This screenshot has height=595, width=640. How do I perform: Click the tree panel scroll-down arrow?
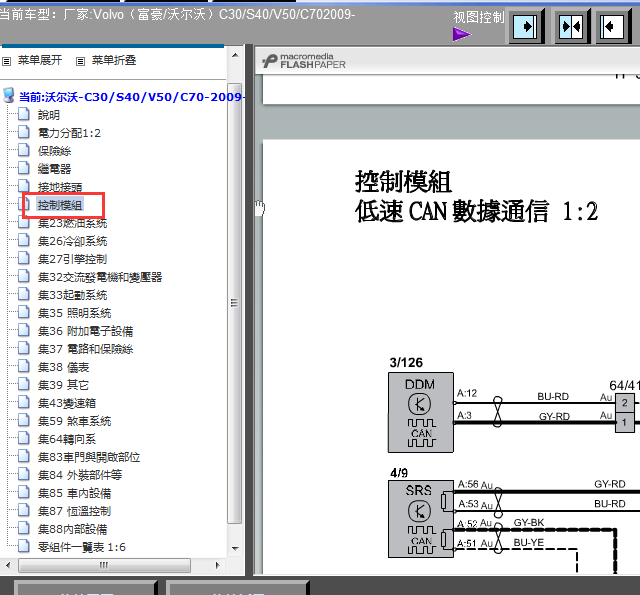(x=235, y=548)
